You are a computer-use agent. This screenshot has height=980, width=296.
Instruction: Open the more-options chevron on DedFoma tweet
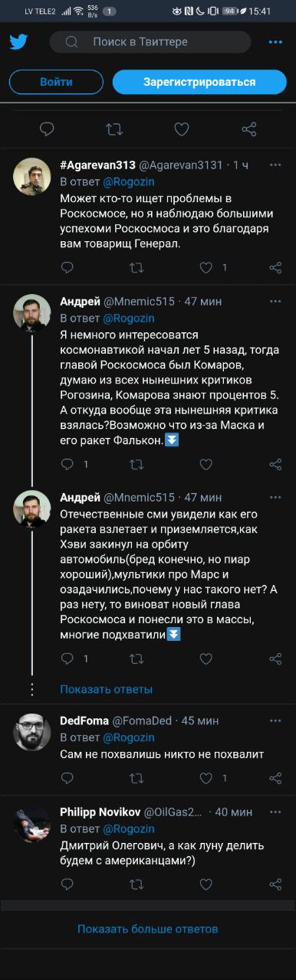tap(276, 720)
